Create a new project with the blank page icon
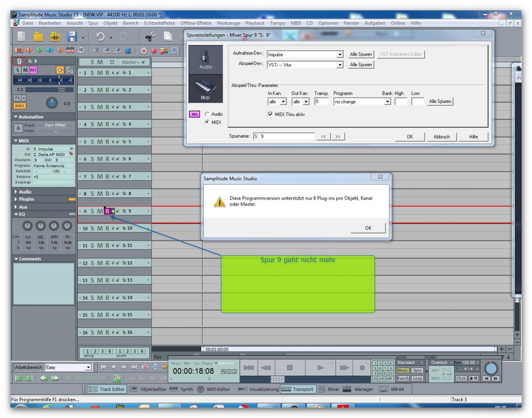 [21, 37]
